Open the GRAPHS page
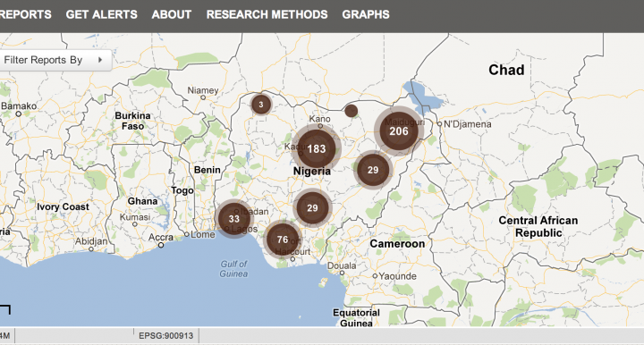Screen dimensions: 644x345 366,15
